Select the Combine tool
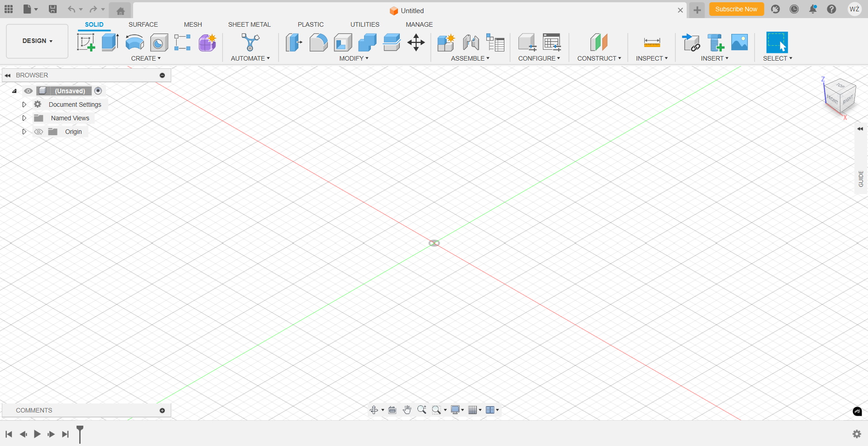The height and width of the screenshot is (446, 868). click(x=367, y=43)
